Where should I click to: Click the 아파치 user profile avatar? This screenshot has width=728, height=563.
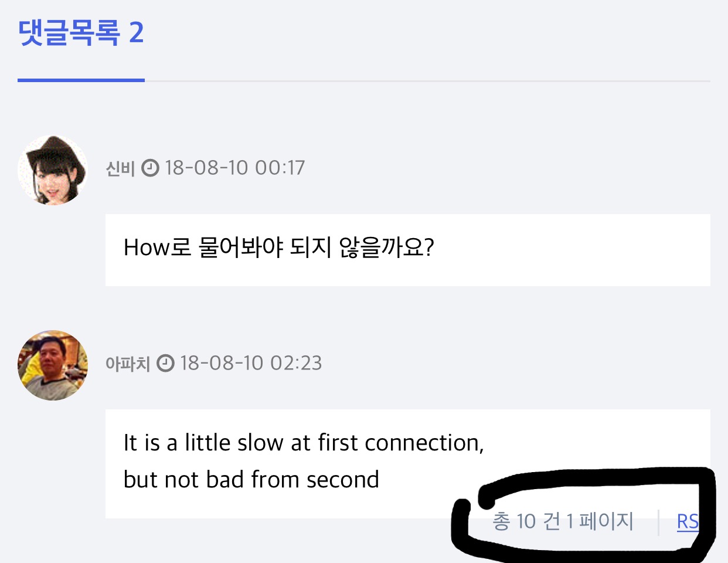tap(53, 365)
